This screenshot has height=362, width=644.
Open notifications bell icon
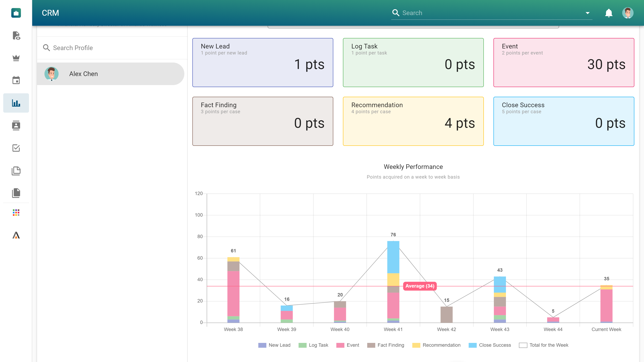coord(609,13)
